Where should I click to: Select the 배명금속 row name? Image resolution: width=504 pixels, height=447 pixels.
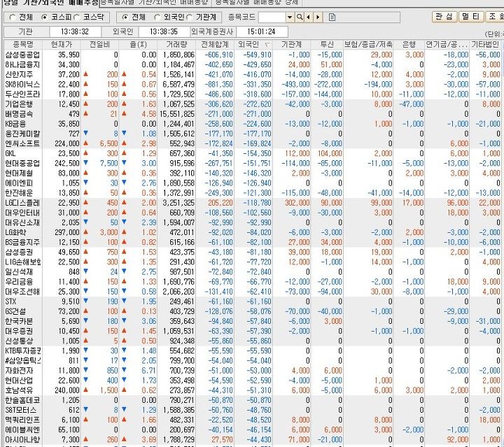(19, 114)
